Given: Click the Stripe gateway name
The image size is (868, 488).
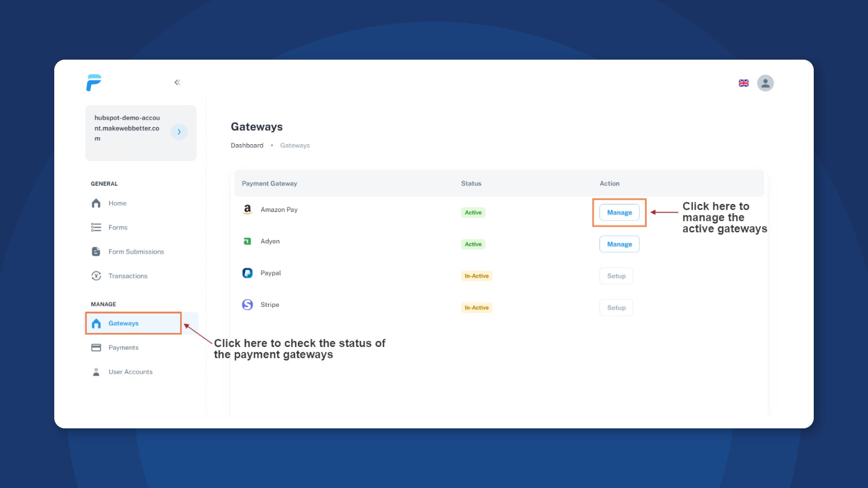Looking at the screenshot, I should click(x=270, y=305).
